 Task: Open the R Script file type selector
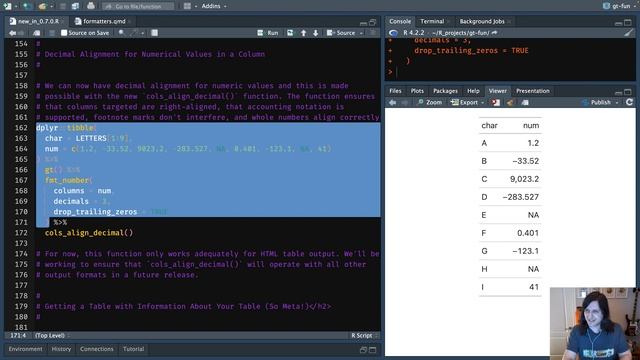(364, 336)
